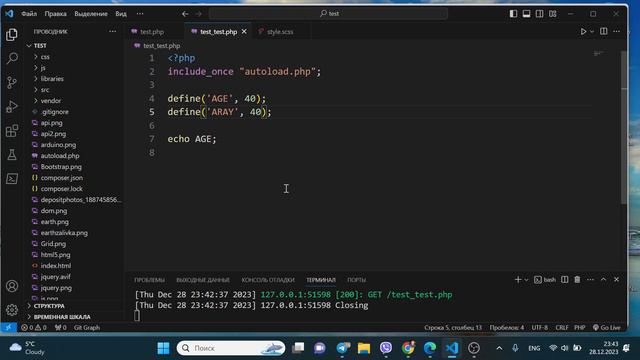Show more menu bar items ellipsis
The height and width of the screenshot is (360, 640).
click(140, 13)
